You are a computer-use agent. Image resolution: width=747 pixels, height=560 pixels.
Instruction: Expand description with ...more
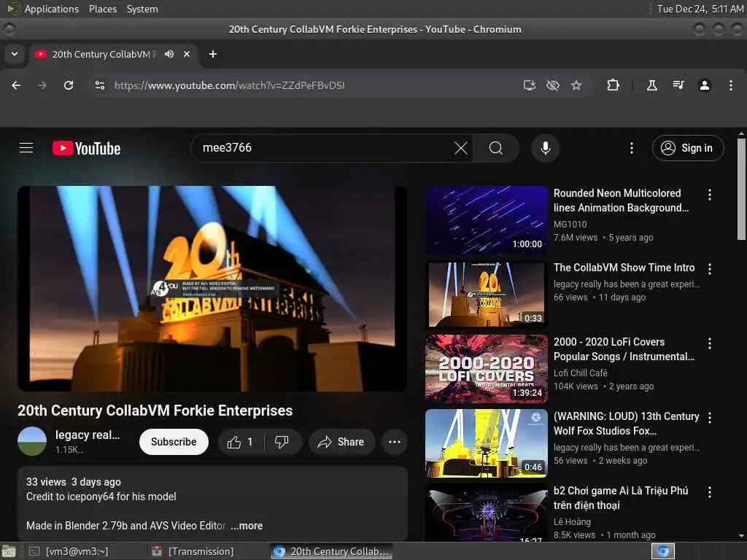247,526
